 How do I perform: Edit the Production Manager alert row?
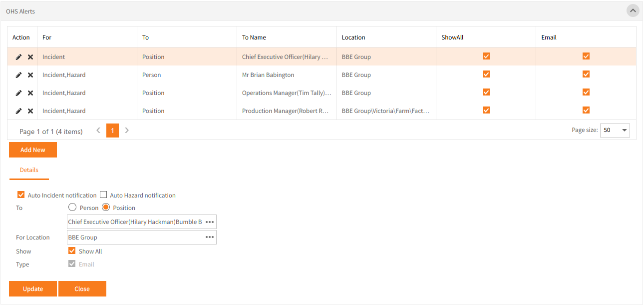[x=18, y=111]
